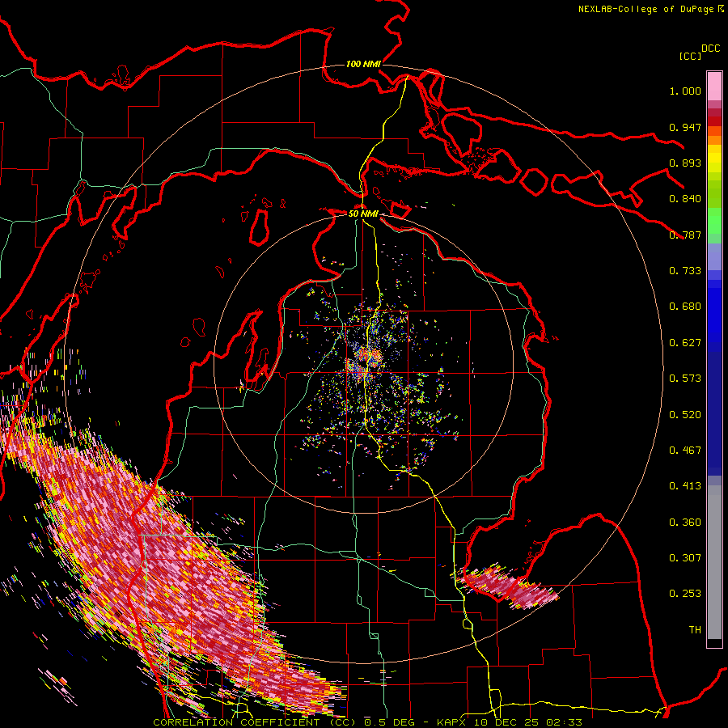The image size is (728, 728).
Task: Click the 0.680 scale value
Action: click(685, 307)
